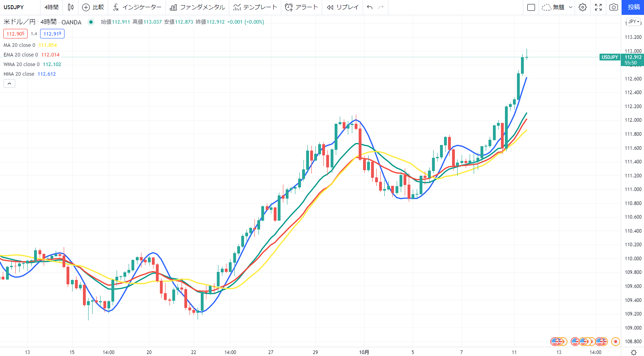This screenshot has height=356, width=644.
Task: Click the 比較 compare symbol button
Action: click(93, 7)
